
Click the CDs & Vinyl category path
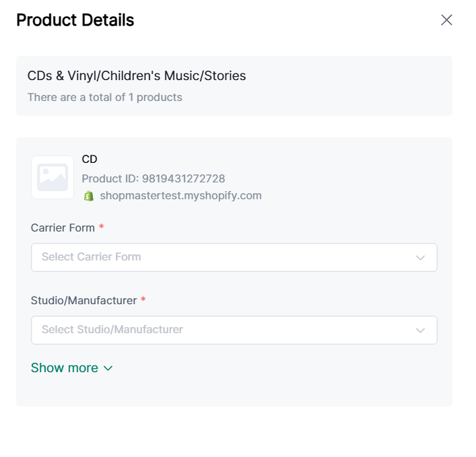point(137,76)
